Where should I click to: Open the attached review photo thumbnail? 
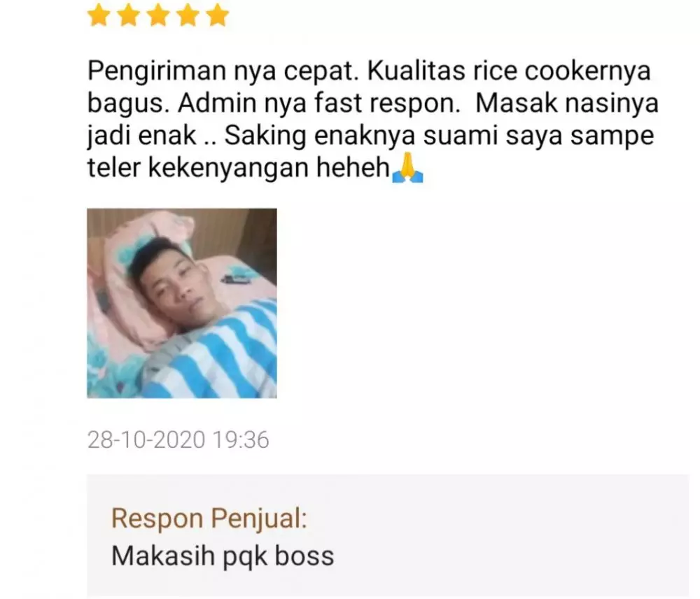tap(182, 303)
